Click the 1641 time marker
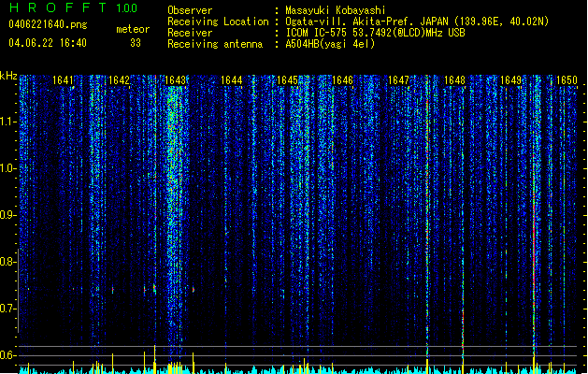The height and width of the screenshot is (374, 588). pos(63,80)
